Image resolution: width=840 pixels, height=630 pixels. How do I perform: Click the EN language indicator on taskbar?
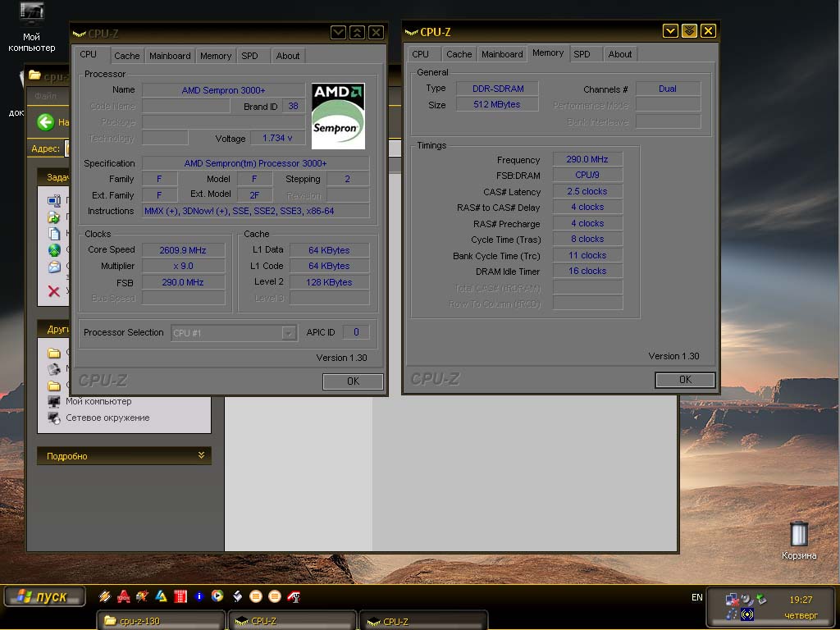pos(697,597)
